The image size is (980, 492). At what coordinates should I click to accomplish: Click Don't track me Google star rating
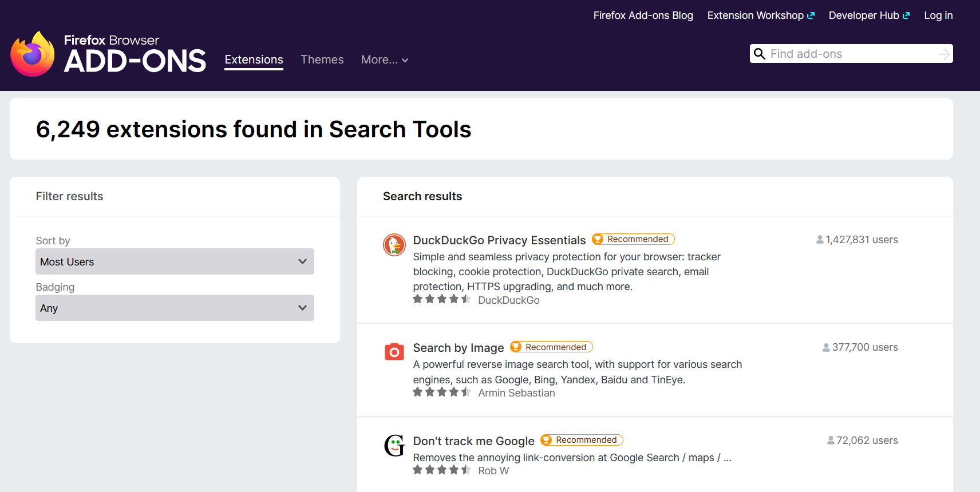click(442, 470)
